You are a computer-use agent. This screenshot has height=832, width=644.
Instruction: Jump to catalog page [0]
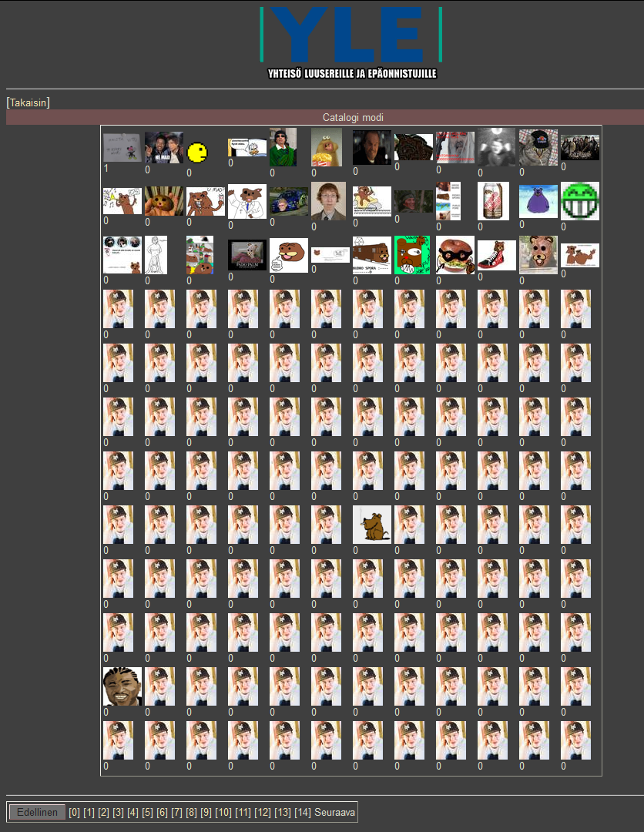74,813
